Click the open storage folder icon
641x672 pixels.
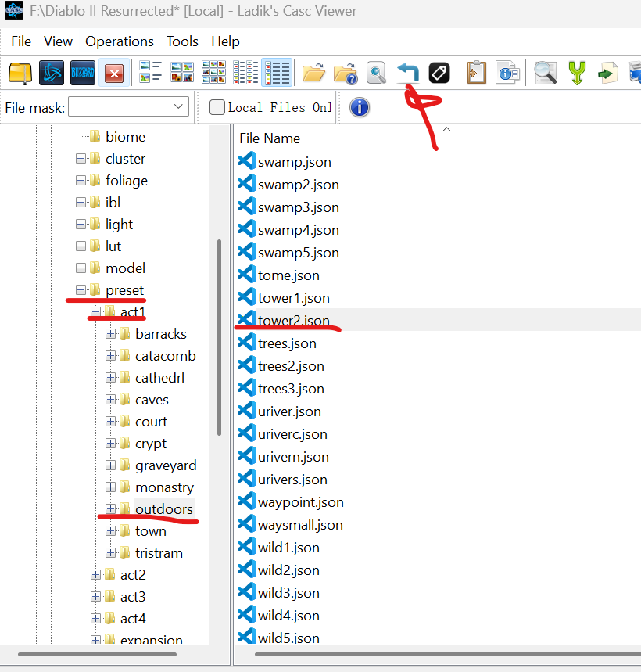tap(20, 73)
